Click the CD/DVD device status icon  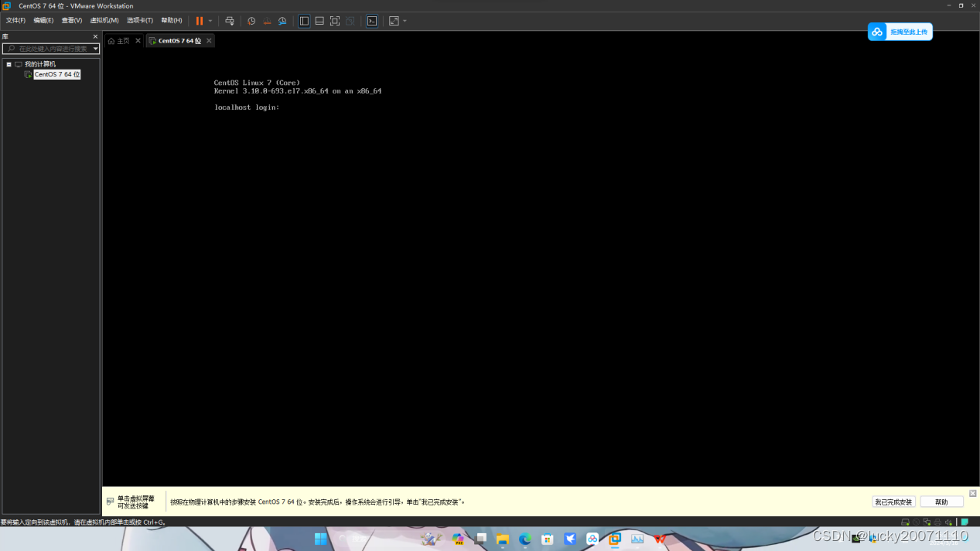pos(917,522)
